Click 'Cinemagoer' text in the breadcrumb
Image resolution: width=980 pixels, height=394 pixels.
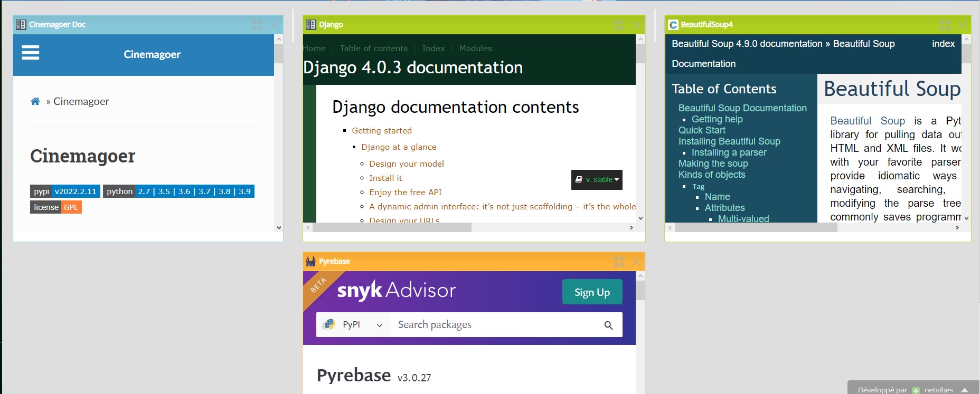coord(81,101)
